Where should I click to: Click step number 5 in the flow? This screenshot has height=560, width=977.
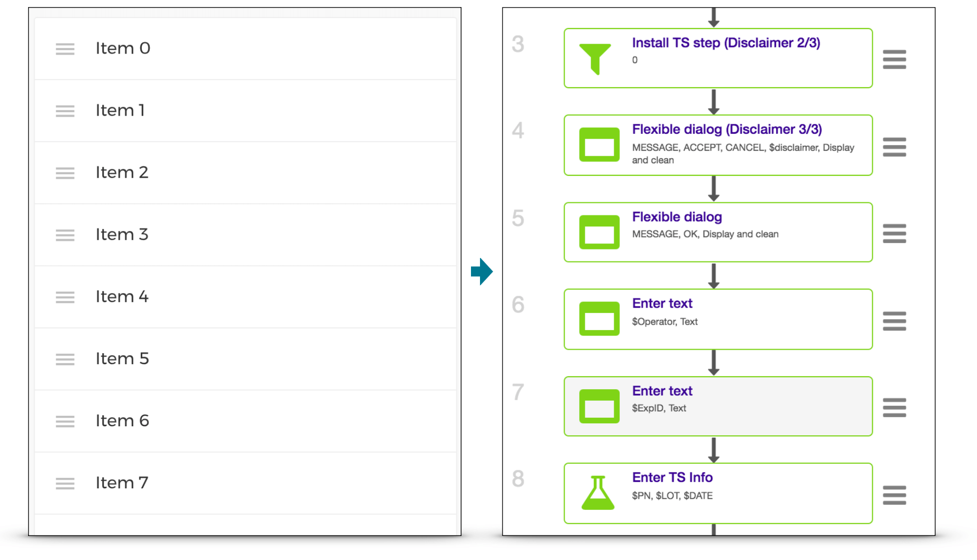(518, 218)
